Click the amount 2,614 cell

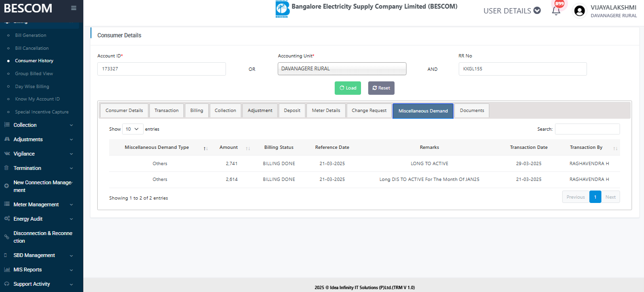232,180
